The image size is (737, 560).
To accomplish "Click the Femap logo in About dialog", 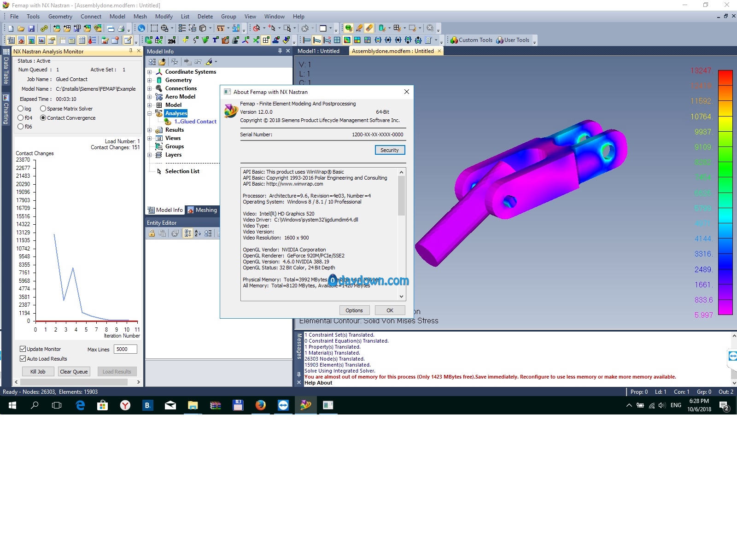I will coord(231,111).
